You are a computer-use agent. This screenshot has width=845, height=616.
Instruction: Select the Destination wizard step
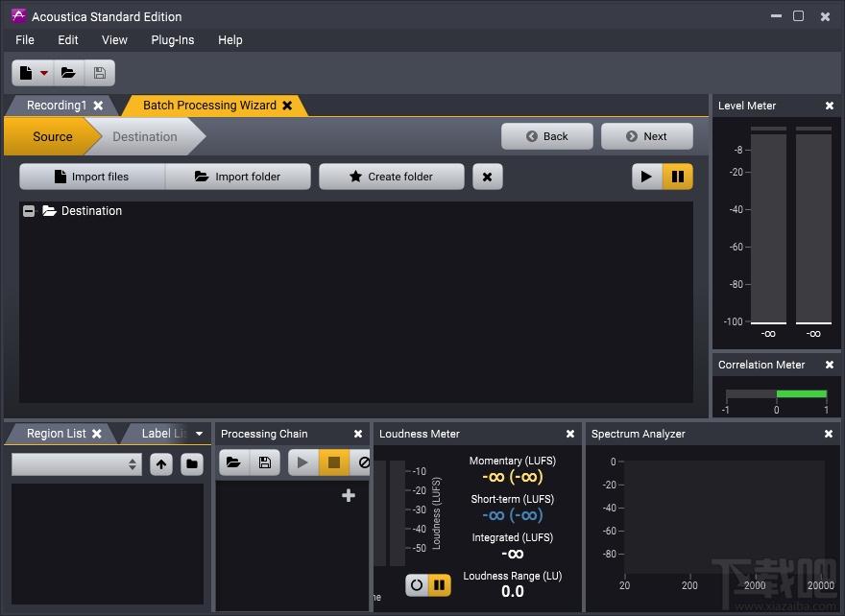(144, 137)
